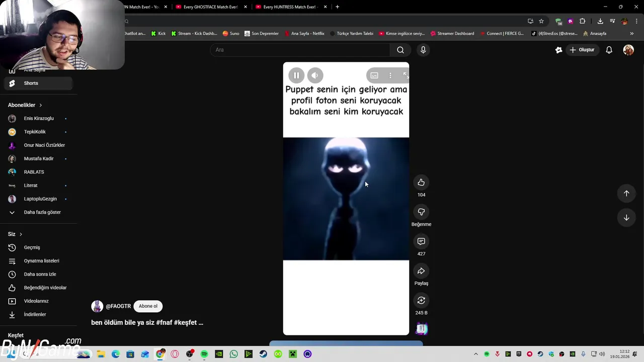Image resolution: width=644 pixels, height=362 pixels.
Task: Open Son Depremler bookmark
Action: [262, 34]
